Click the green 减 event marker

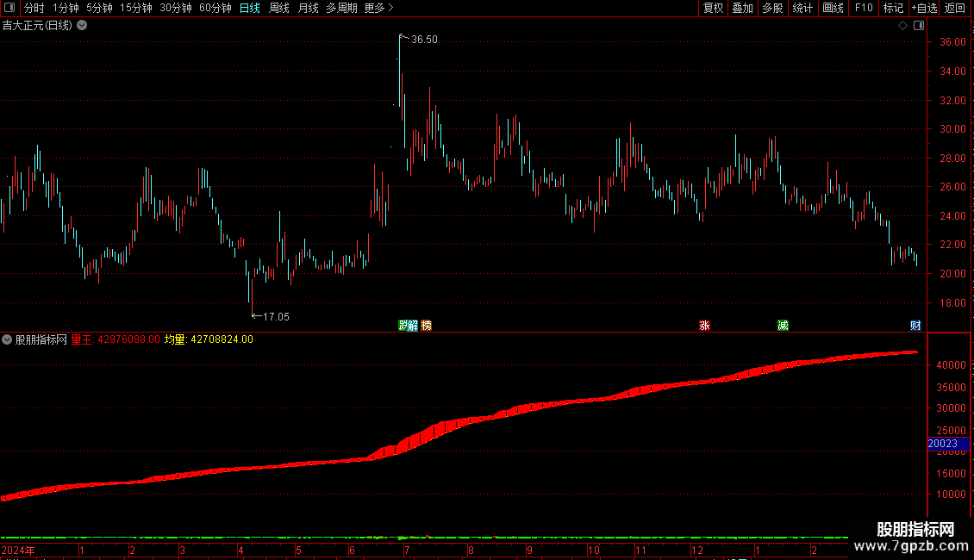tap(783, 326)
